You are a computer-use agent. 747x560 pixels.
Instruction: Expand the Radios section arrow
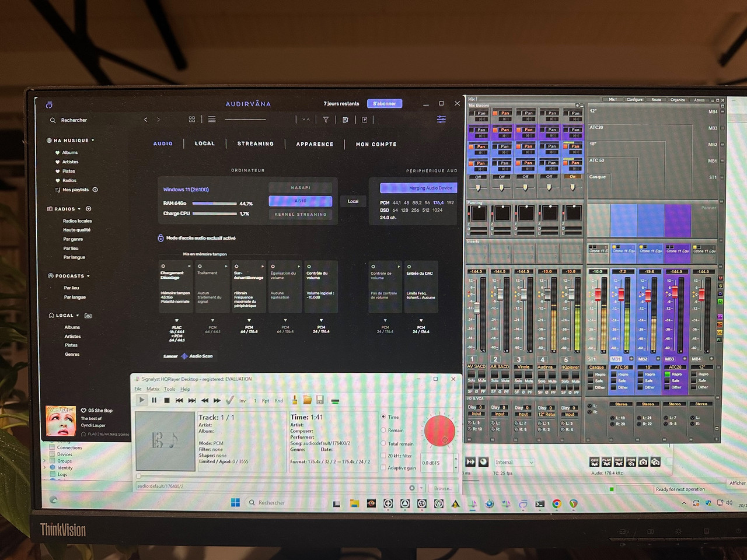pyautogui.click(x=80, y=208)
